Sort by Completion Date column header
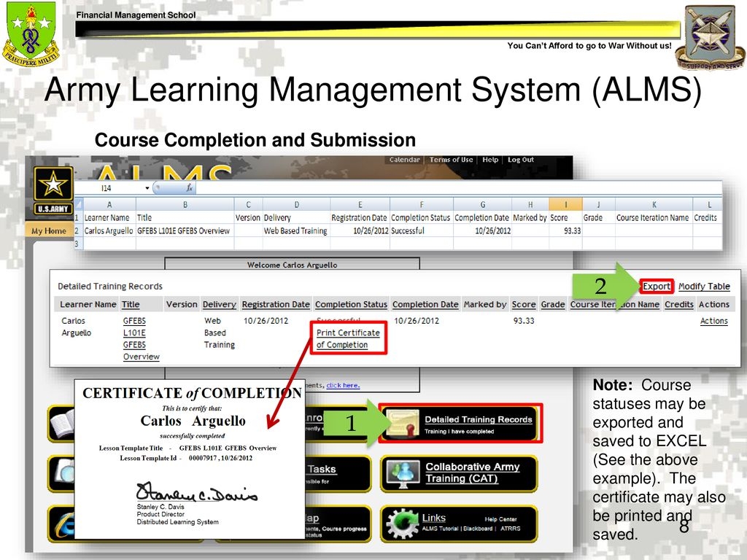Screen dimensions: 747x560 [x=425, y=304]
